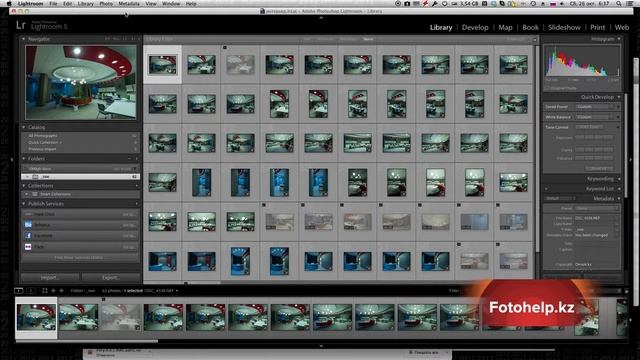Expand the Smart Collections set
The height and width of the screenshot is (360, 640).
[27, 194]
